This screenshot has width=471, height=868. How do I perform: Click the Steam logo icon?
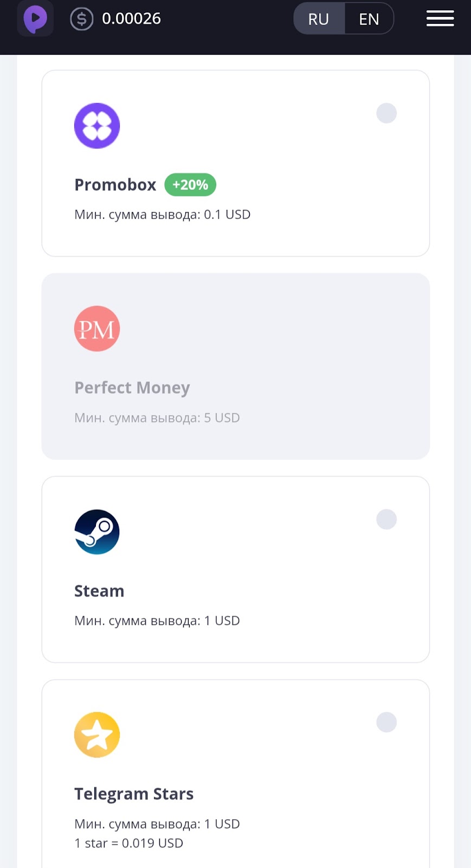[97, 532]
